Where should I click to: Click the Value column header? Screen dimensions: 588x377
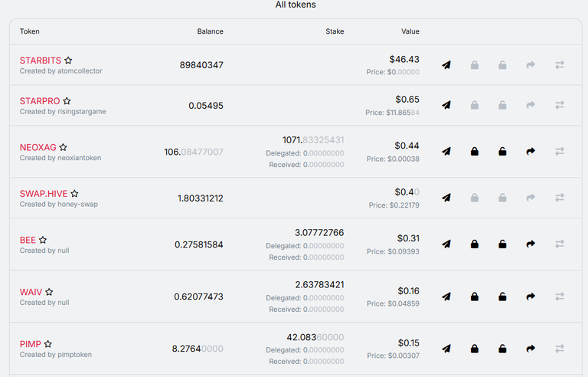(x=410, y=31)
